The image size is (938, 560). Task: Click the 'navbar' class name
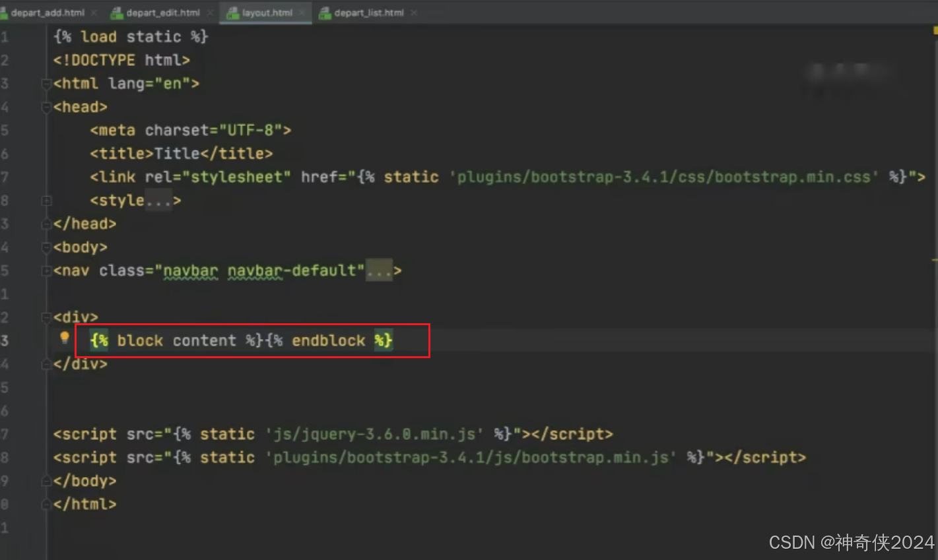[190, 270]
